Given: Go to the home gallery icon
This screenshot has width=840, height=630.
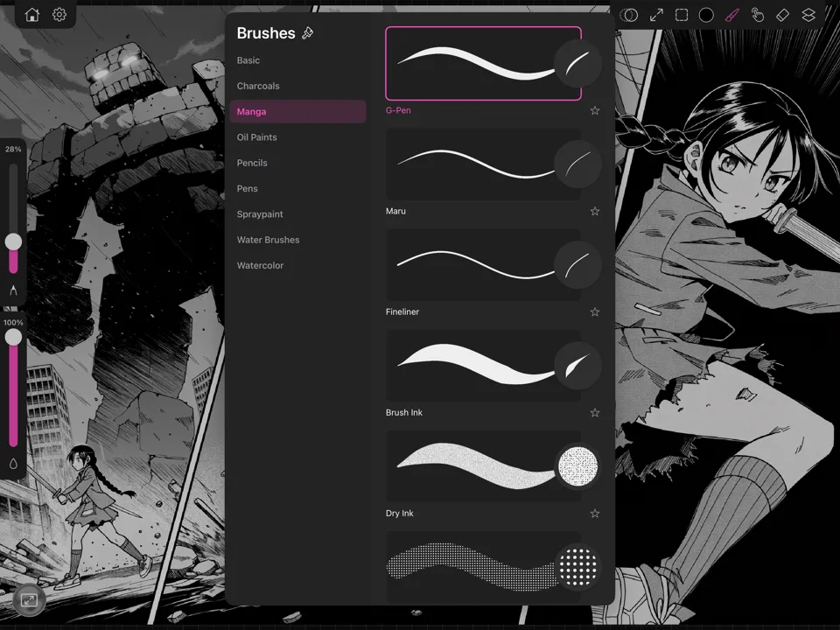Looking at the screenshot, I should [x=32, y=15].
